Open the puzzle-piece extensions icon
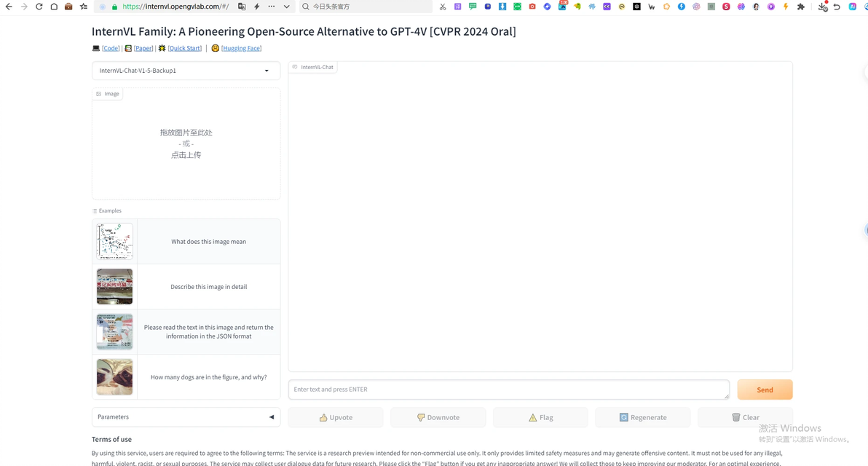This screenshot has width=868, height=466. 801,7
